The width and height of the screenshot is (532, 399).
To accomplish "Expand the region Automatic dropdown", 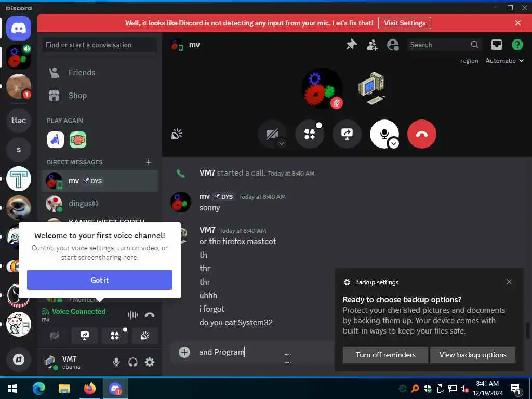I will coord(504,61).
